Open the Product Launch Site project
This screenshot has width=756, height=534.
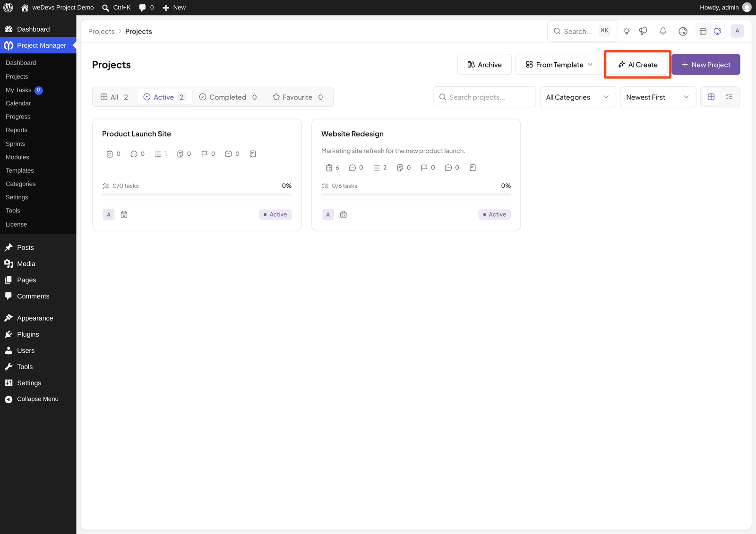(137, 134)
